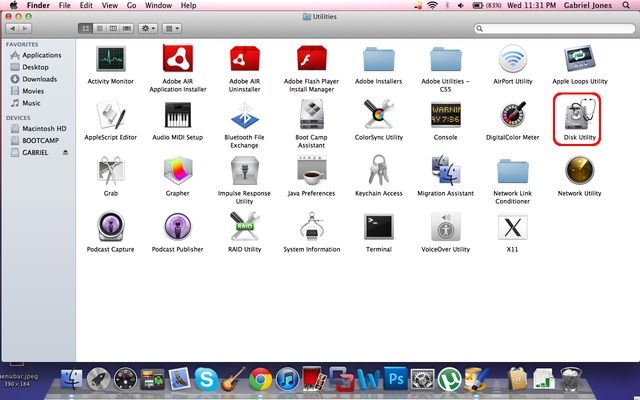Select VoiceOver Utility
Viewport: 640px width, 400px height.
[x=446, y=227]
